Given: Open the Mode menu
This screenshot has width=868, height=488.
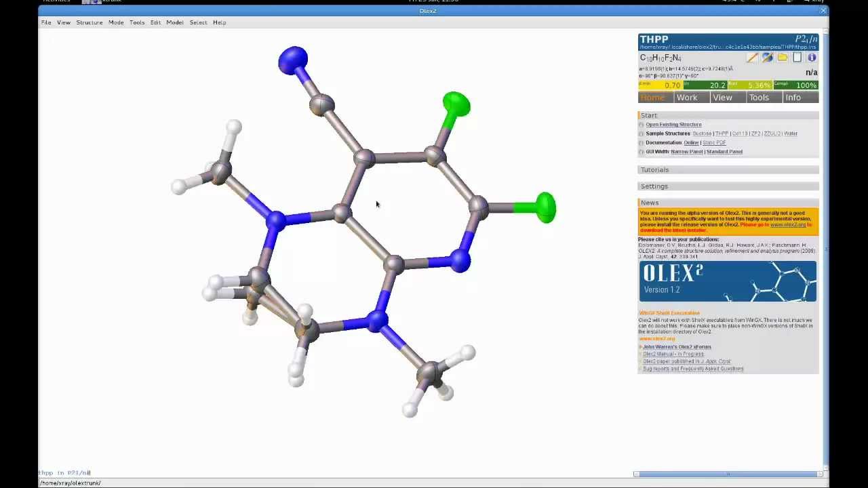Looking at the screenshot, I should pyautogui.click(x=116, y=22).
